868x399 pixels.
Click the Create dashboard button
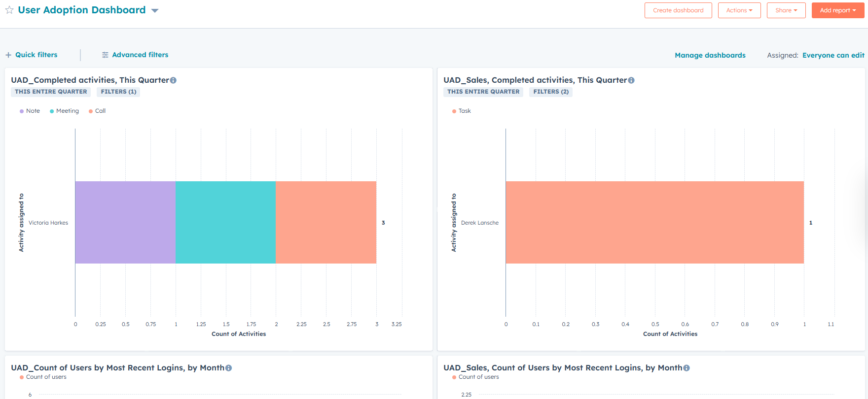[x=678, y=10]
